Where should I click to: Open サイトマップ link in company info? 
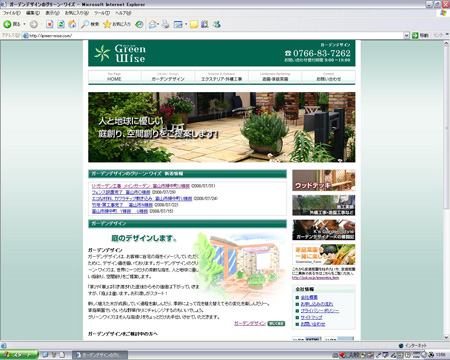tap(311, 317)
